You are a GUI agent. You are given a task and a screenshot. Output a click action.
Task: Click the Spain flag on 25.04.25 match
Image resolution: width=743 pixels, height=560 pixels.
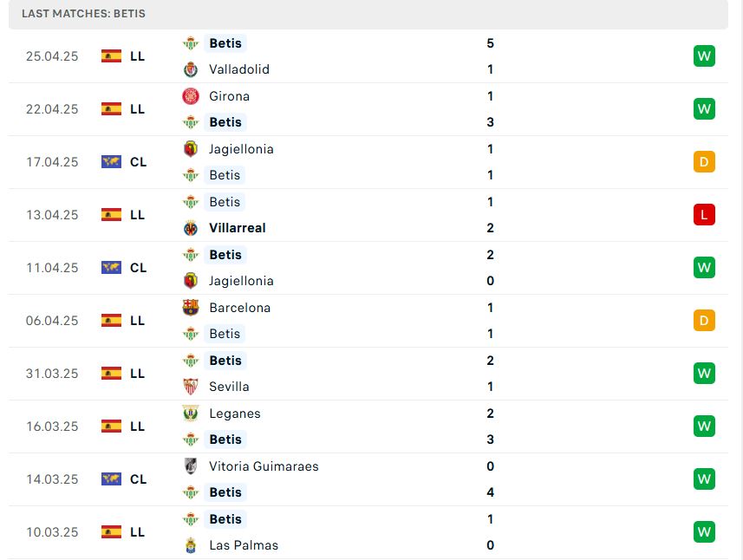(111, 56)
